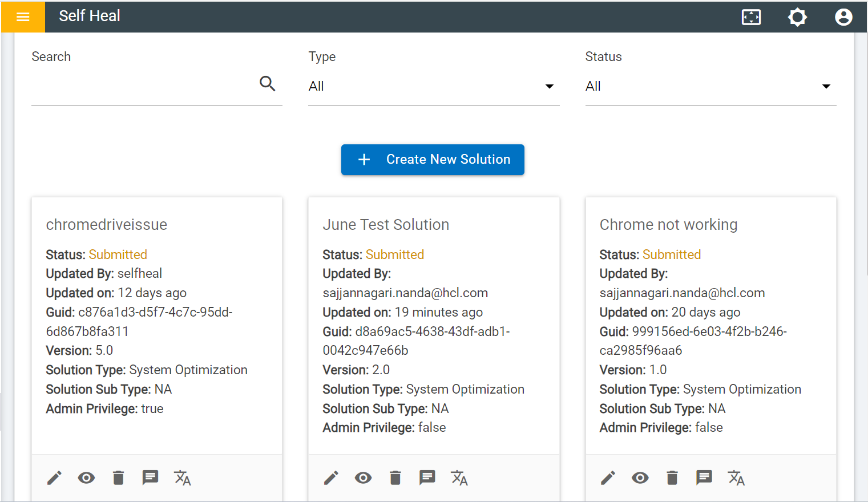Image resolution: width=868 pixels, height=502 pixels.
Task: Open comments for Chrome not working
Action: [704, 478]
